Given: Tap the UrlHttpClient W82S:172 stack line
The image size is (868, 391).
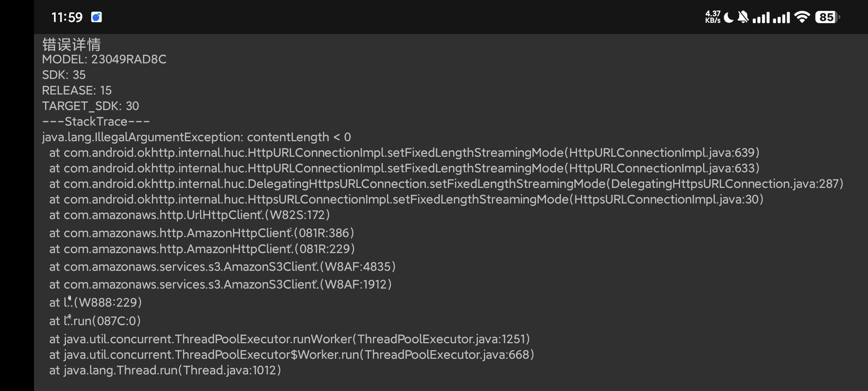Looking at the screenshot, I should pos(190,215).
